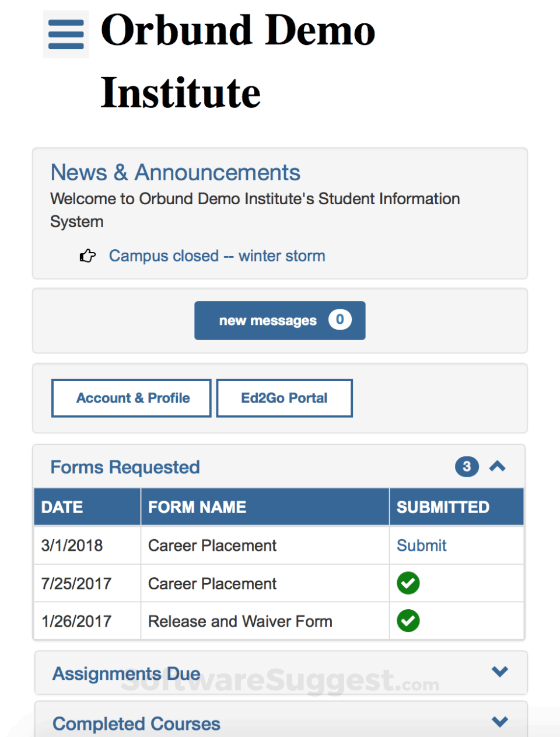Screen dimensions: 560x737
Task: Open the Campus closed winter storm announcement
Action: tap(216, 256)
